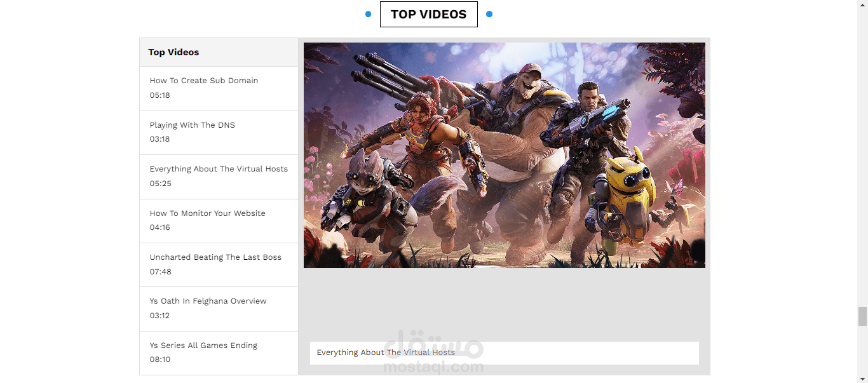Click the 04:16 duration text
This screenshot has width=868, height=383.
pos(160,227)
